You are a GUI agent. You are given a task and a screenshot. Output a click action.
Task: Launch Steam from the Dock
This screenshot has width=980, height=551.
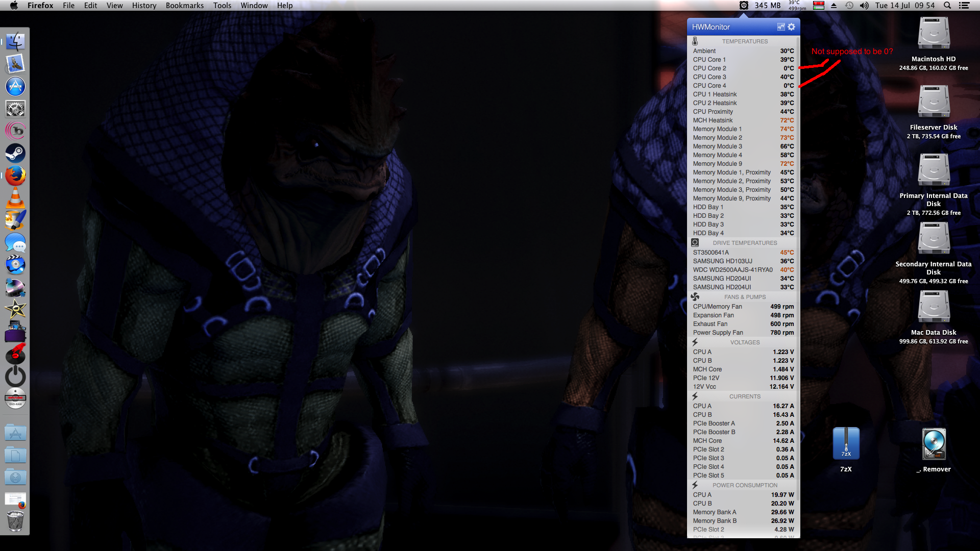tap(15, 153)
